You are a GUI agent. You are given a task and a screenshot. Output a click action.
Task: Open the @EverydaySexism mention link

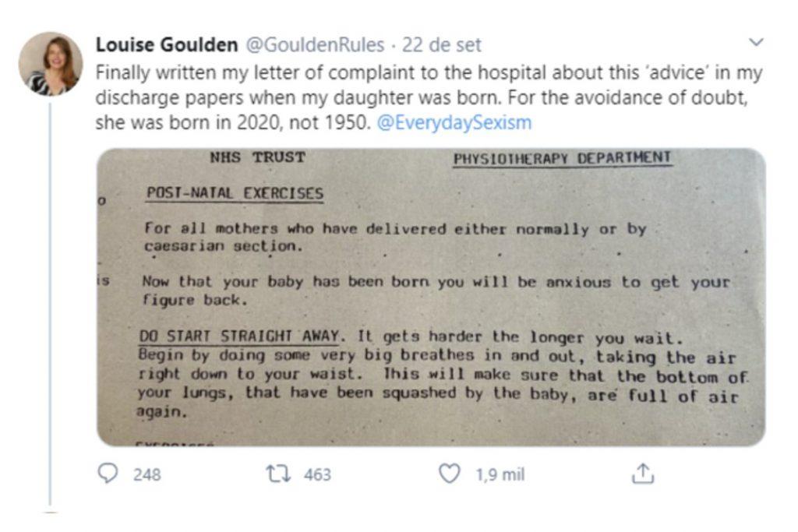coord(454,123)
